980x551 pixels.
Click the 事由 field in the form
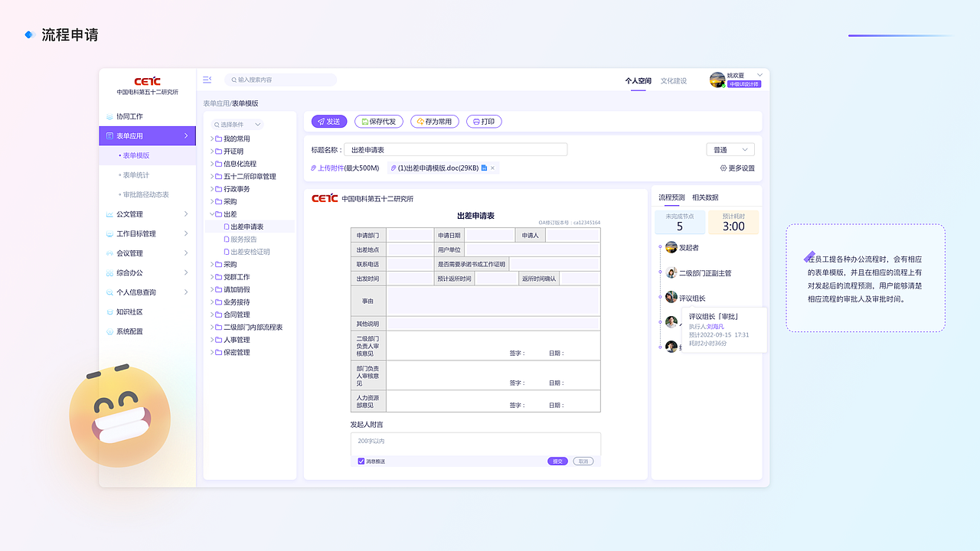tap(493, 301)
